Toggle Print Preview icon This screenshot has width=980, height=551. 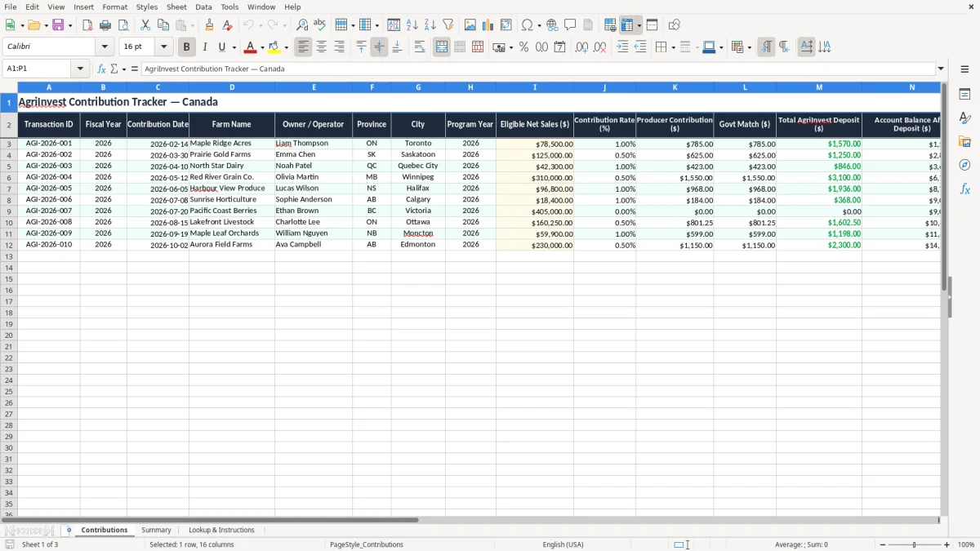(x=123, y=25)
